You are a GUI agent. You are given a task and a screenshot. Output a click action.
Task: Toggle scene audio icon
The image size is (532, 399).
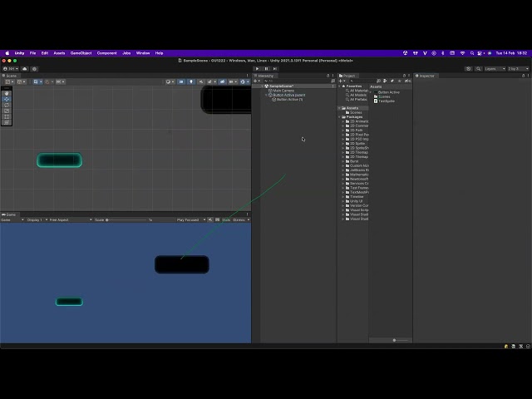tap(201, 81)
